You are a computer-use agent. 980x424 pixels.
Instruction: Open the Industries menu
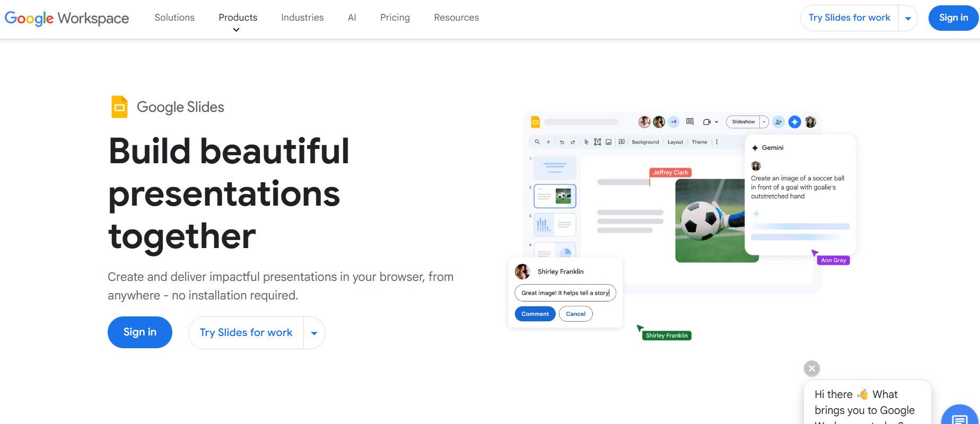(302, 17)
